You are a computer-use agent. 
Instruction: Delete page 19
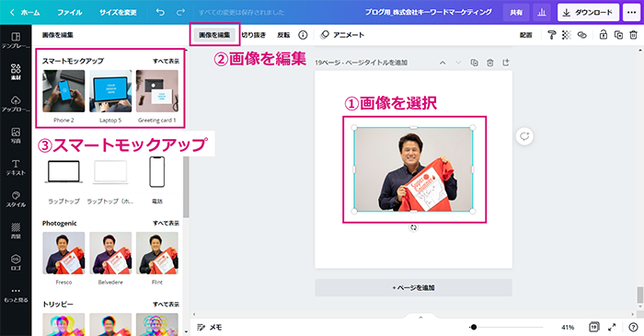(x=490, y=63)
